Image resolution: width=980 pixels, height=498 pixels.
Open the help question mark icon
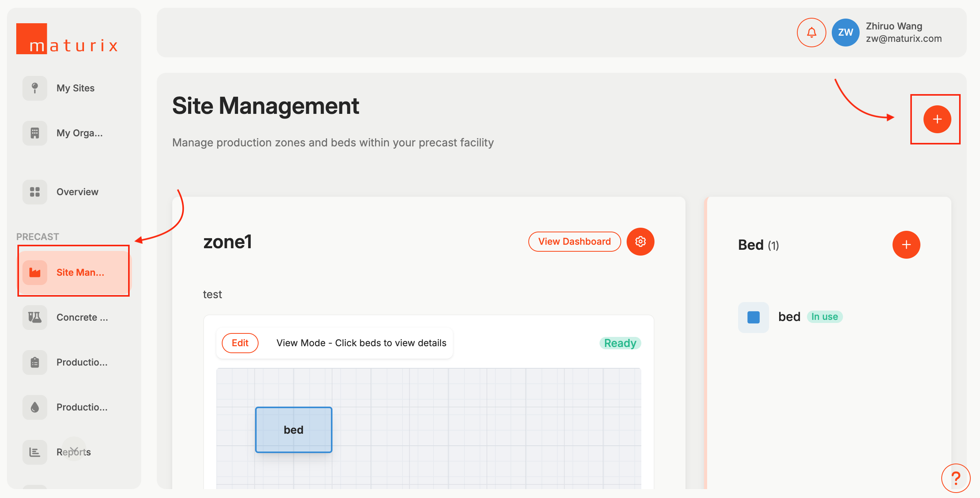955,478
